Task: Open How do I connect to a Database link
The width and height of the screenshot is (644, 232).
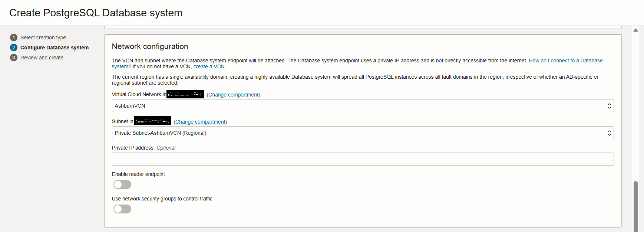Action: [x=565, y=61]
